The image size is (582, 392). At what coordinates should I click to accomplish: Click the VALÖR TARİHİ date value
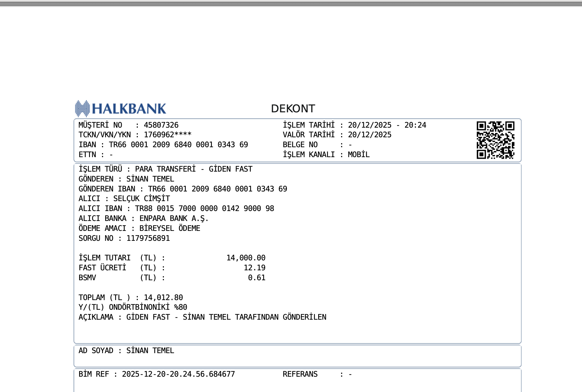[370, 135]
